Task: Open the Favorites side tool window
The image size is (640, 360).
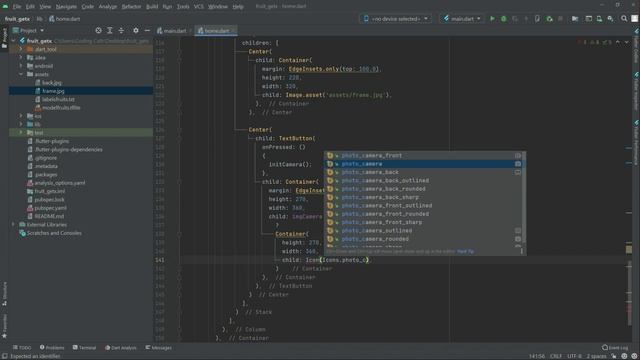Action: point(4,326)
